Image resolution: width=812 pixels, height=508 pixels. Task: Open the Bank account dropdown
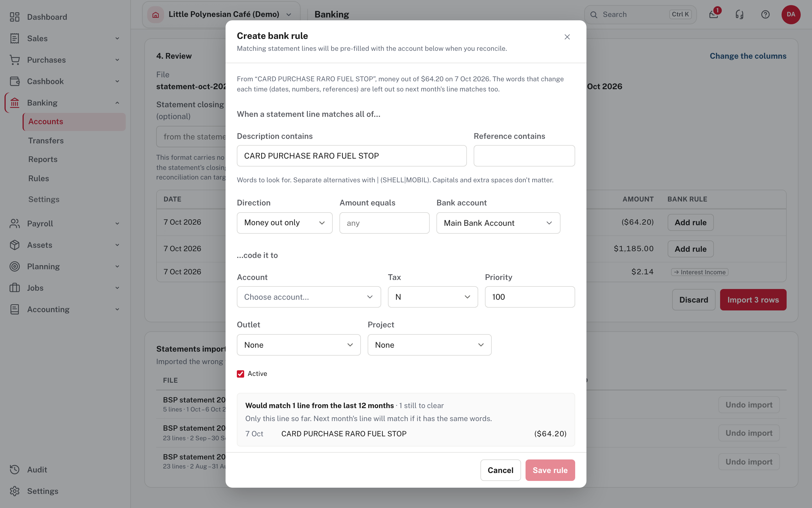click(x=498, y=223)
